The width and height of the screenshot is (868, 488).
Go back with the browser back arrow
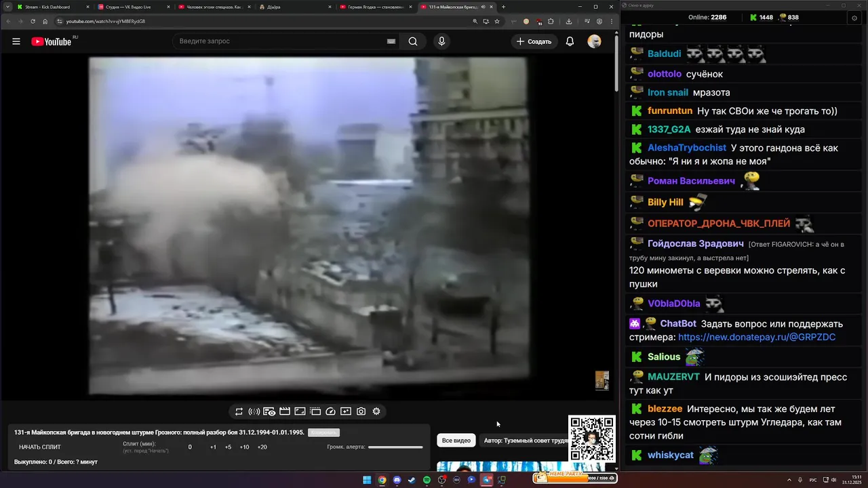tap(7, 21)
